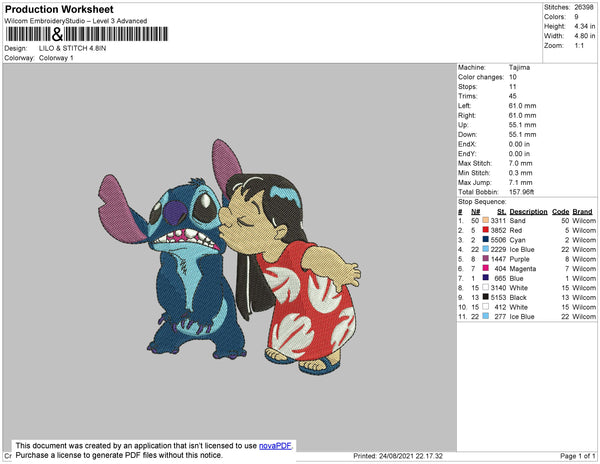Select the 'Down:' value '55.1 mm'
600x464 pixels.
tap(522, 134)
